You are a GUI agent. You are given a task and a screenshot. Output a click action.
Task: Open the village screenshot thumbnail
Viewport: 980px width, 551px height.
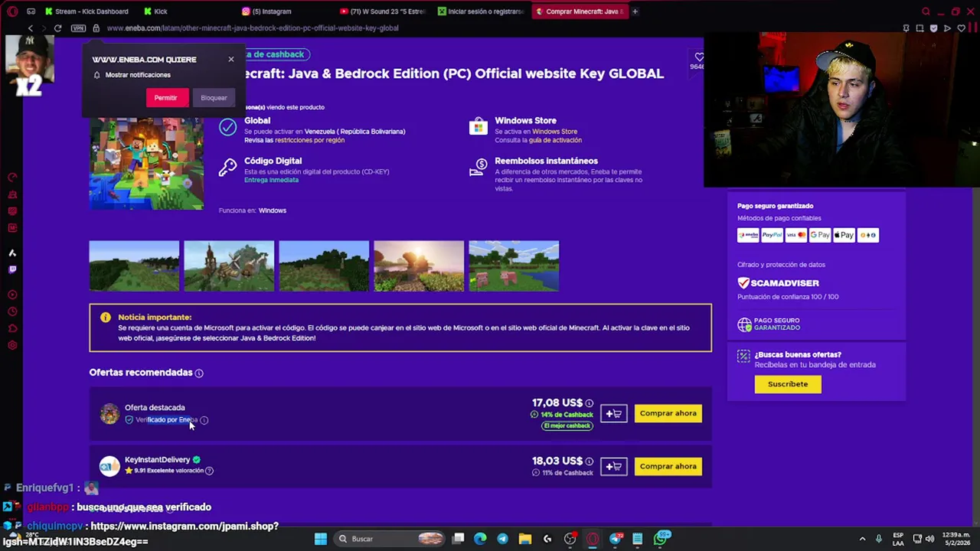coord(229,266)
